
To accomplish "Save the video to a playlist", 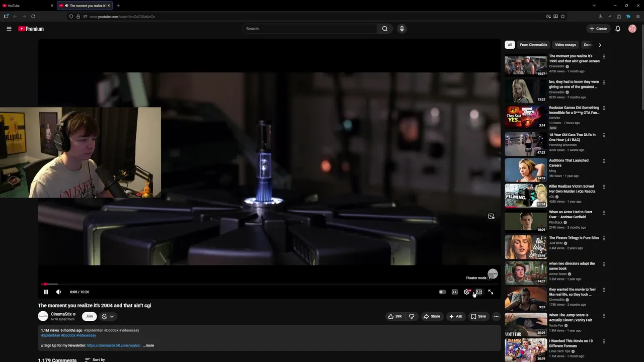I will tap(478, 316).
